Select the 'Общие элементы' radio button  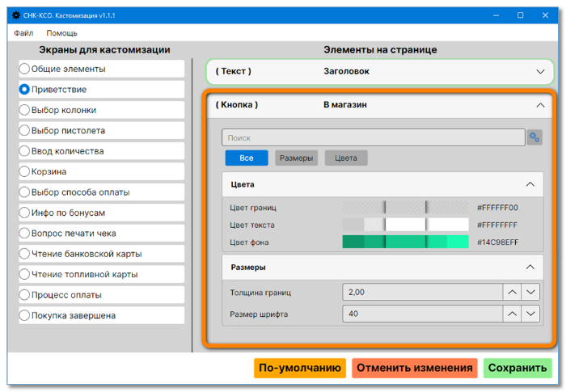(24, 69)
